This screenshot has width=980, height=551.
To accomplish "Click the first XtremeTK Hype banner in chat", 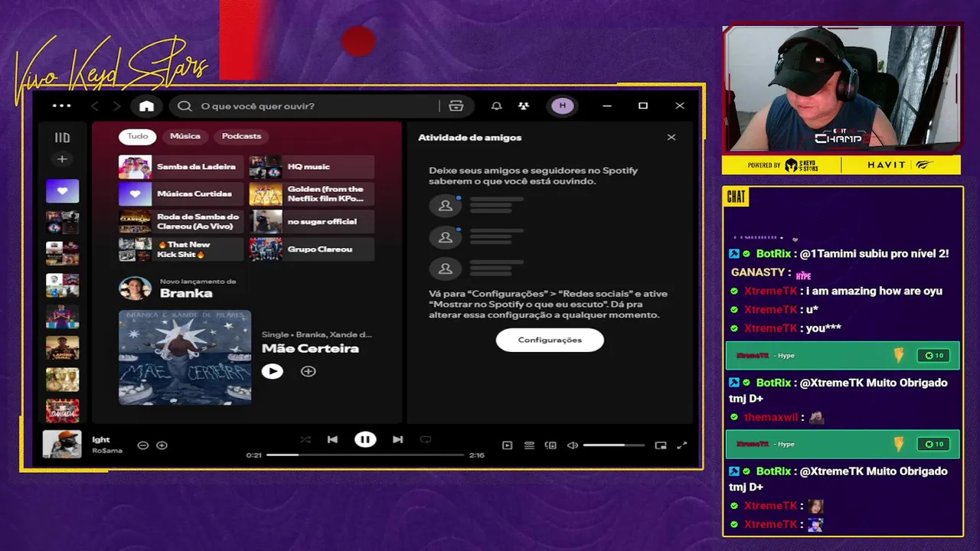I will click(842, 356).
